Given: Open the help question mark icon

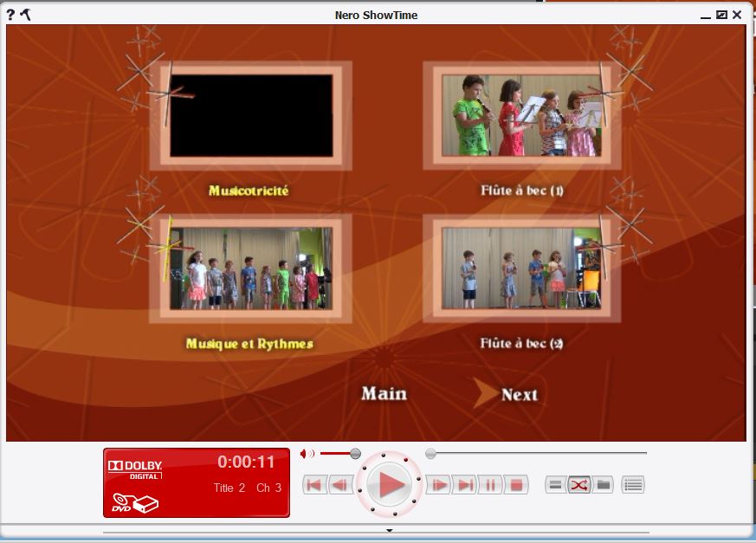Looking at the screenshot, I should click(10, 15).
